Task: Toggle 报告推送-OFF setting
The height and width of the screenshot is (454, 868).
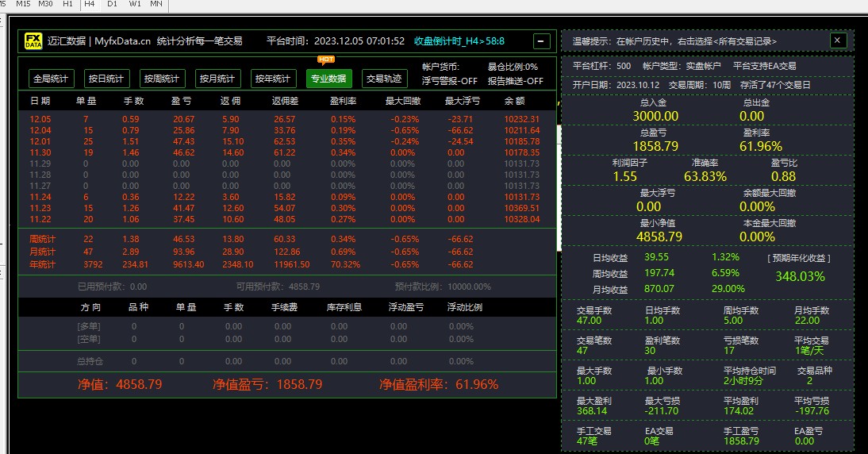Action: (x=516, y=81)
